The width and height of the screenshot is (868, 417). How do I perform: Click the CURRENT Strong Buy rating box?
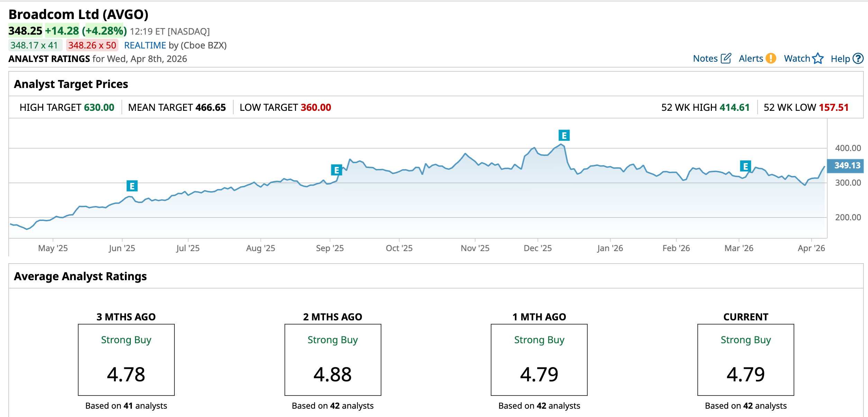[745, 360]
